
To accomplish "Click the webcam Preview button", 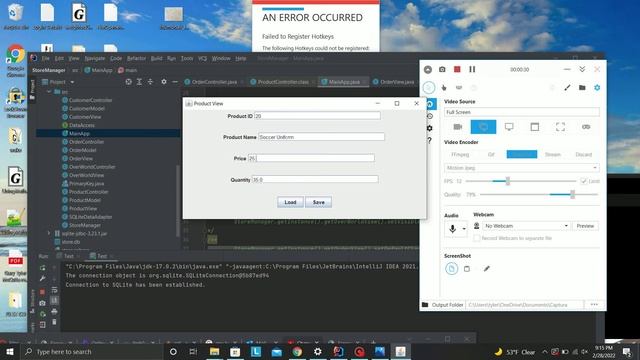I will coord(585,226).
